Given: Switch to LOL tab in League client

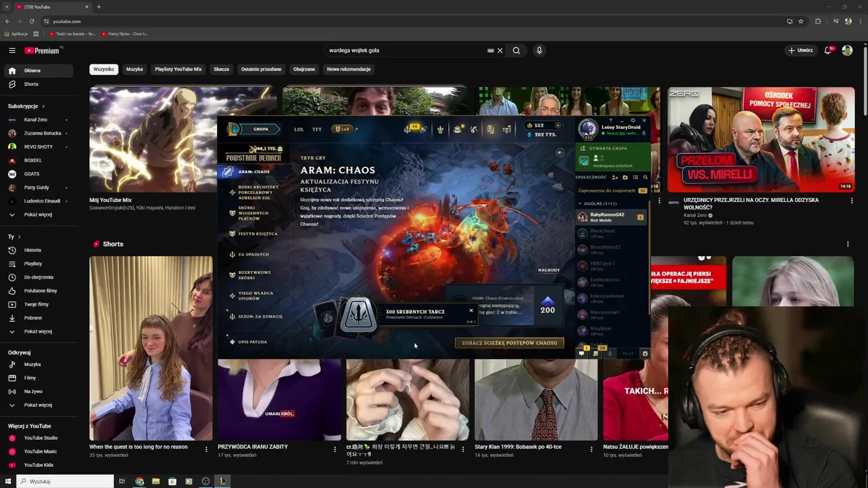Looking at the screenshot, I should tap(299, 129).
